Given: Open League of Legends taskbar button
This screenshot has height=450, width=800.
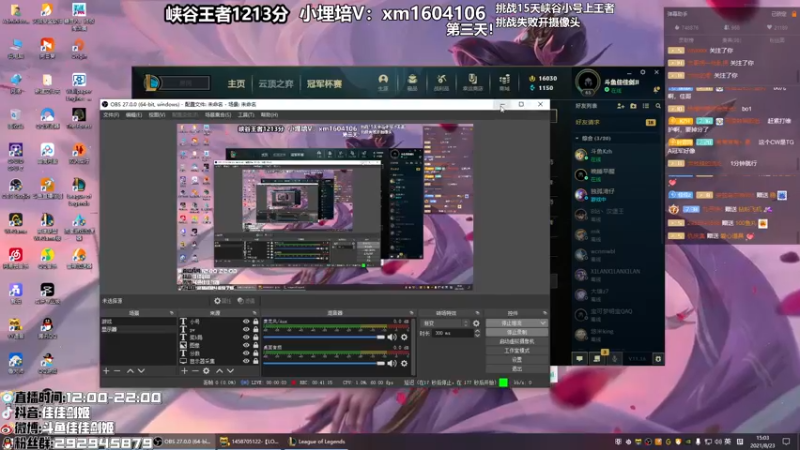Looking at the screenshot, I should click(x=317, y=442).
